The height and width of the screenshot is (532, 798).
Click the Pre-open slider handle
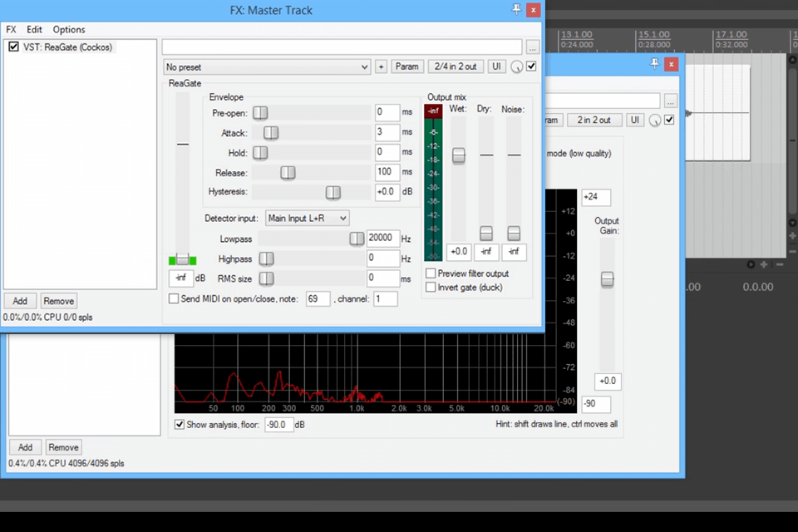(x=260, y=112)
